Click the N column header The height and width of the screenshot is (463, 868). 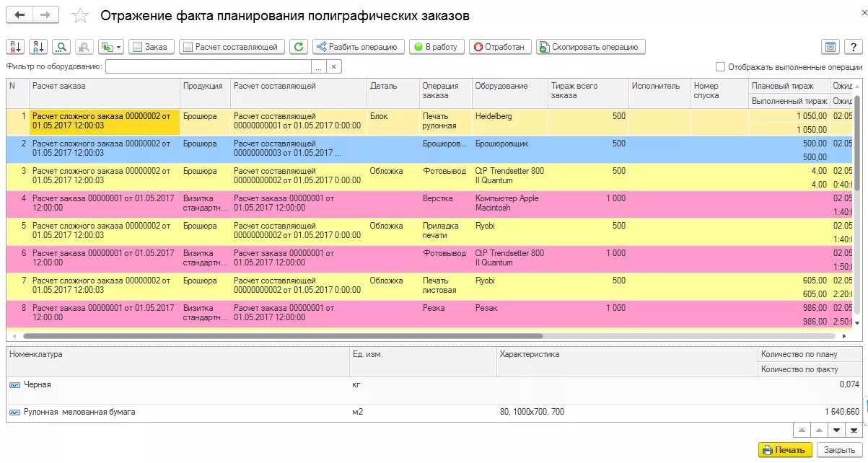17,93
